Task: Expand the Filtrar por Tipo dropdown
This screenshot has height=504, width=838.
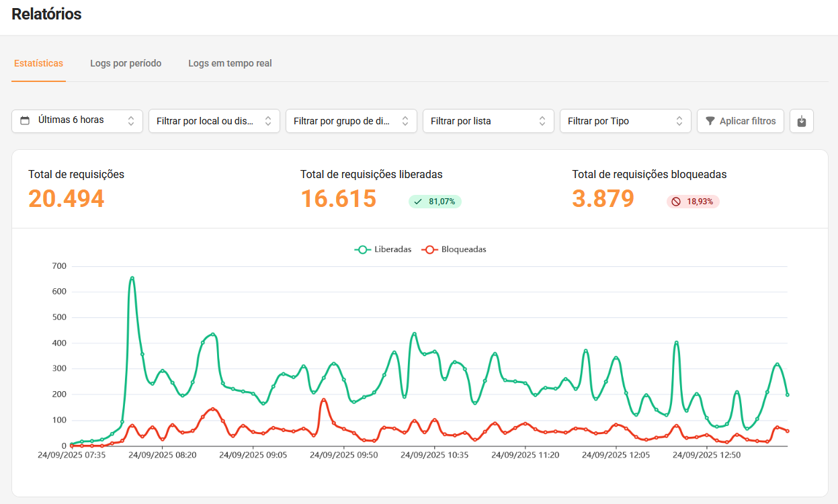Action: coord(625,121)
